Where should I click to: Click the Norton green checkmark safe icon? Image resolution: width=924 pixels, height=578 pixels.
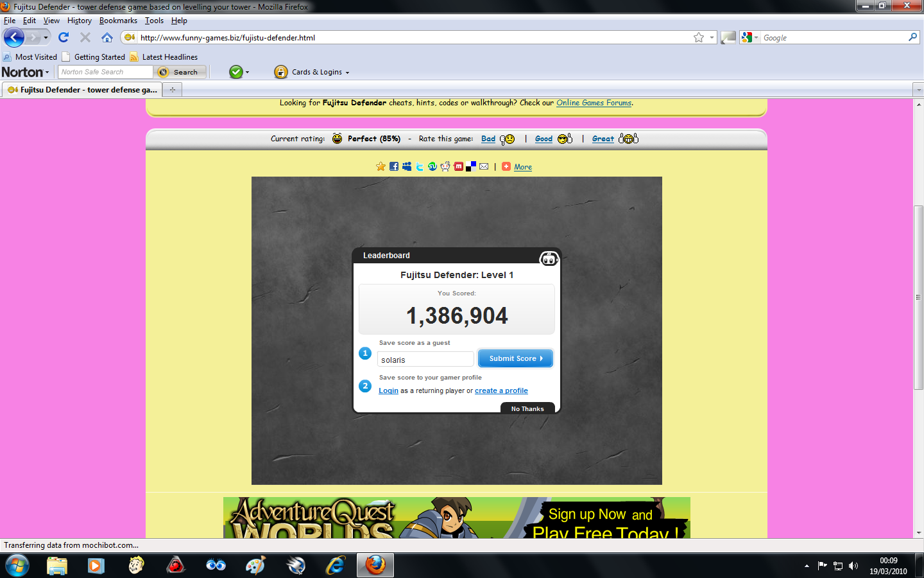tap(236, 72)
